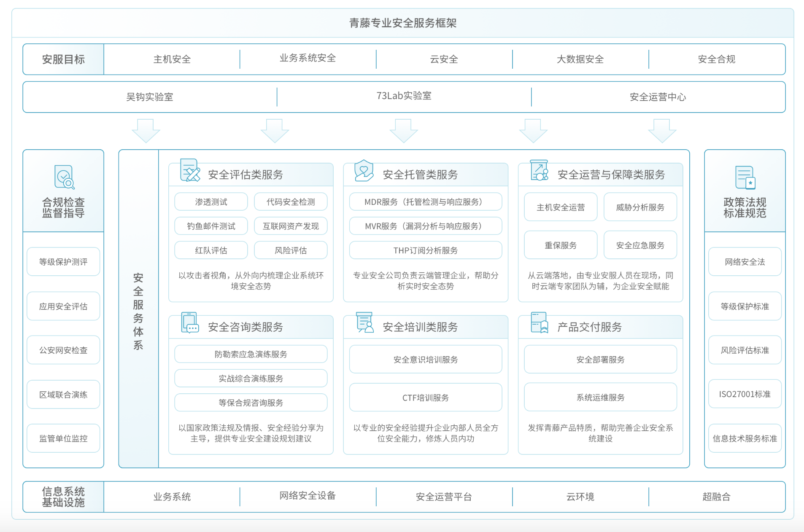Click 等级保护标准 in right panel
This screenshot has width=804, height=532.
pos(745,306)
